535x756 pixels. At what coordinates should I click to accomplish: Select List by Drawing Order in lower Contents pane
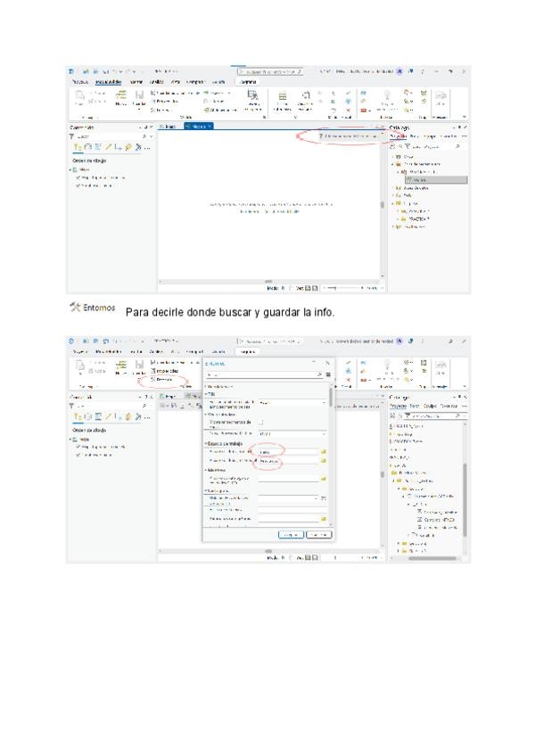tap(78, 416)
